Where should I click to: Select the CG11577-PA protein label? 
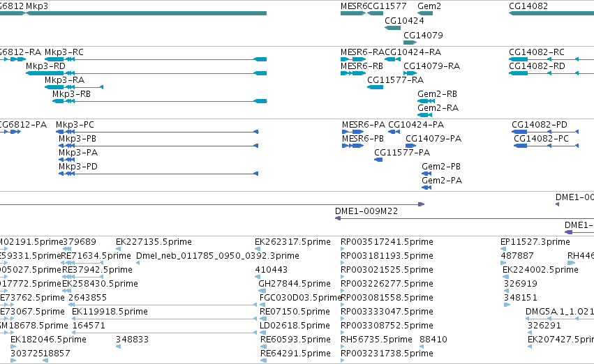(402, 153)
